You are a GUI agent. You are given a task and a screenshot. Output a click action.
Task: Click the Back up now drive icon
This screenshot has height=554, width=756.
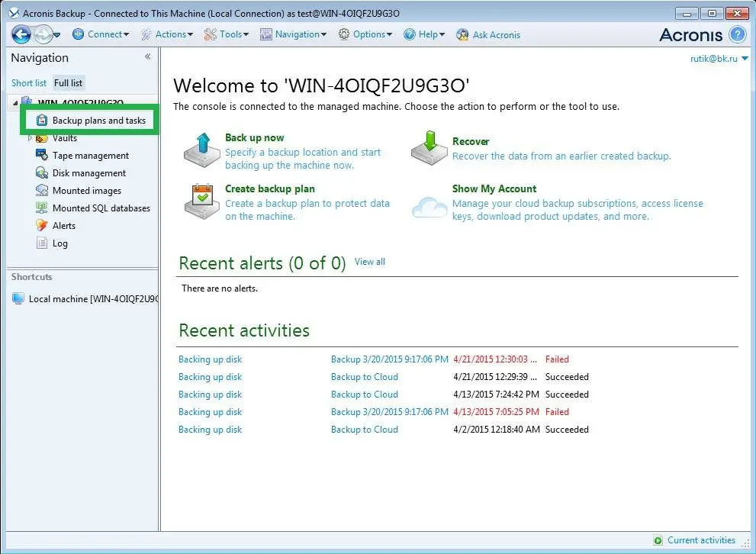point(202,150)
